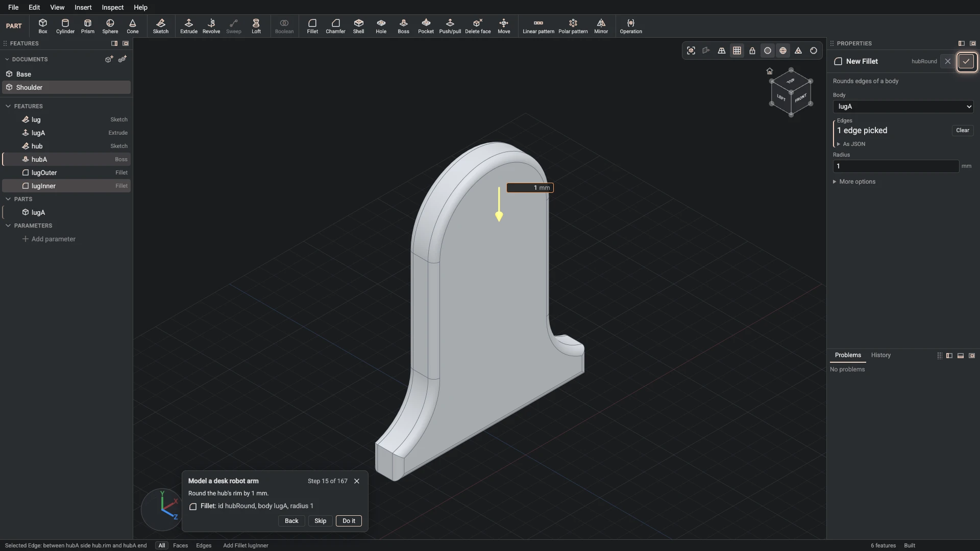This screenshot has width=980, height=551.
Task: Click the Delete face tool
Action: click(478, 26)
